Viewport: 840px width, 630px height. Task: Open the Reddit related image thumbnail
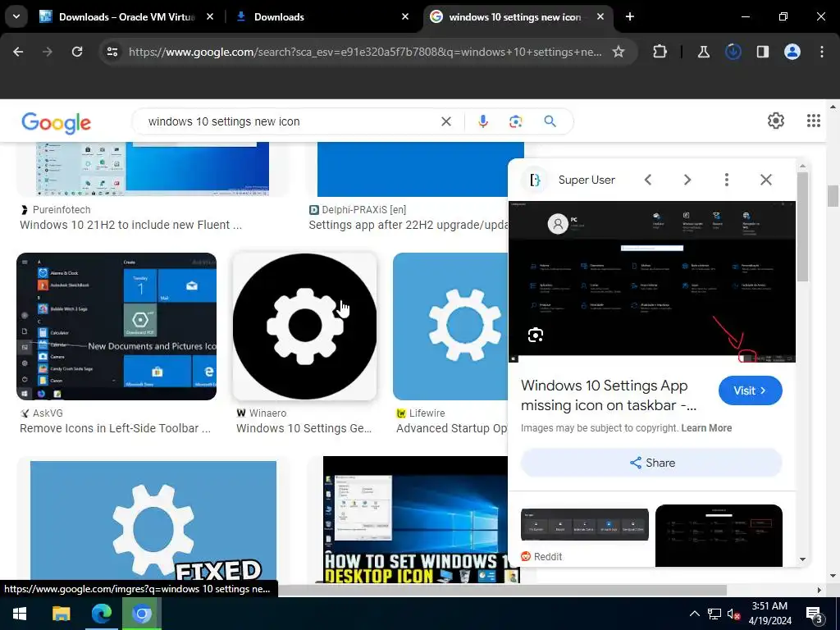pyautogui.click(x=584, y=524)
